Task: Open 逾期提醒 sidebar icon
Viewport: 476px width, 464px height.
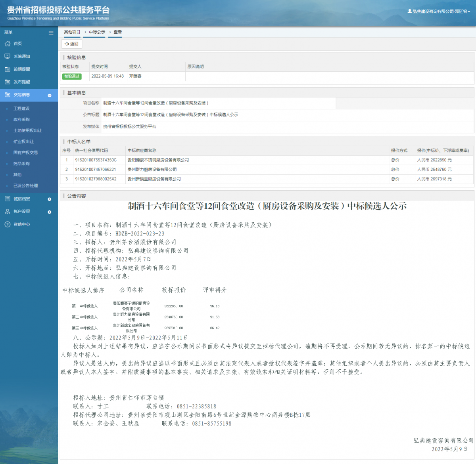Action: point(7,69)
